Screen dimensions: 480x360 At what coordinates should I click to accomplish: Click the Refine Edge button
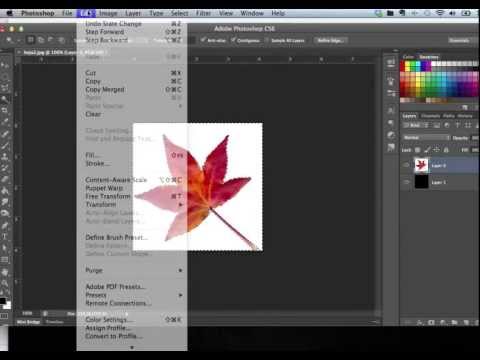point(331,40)
